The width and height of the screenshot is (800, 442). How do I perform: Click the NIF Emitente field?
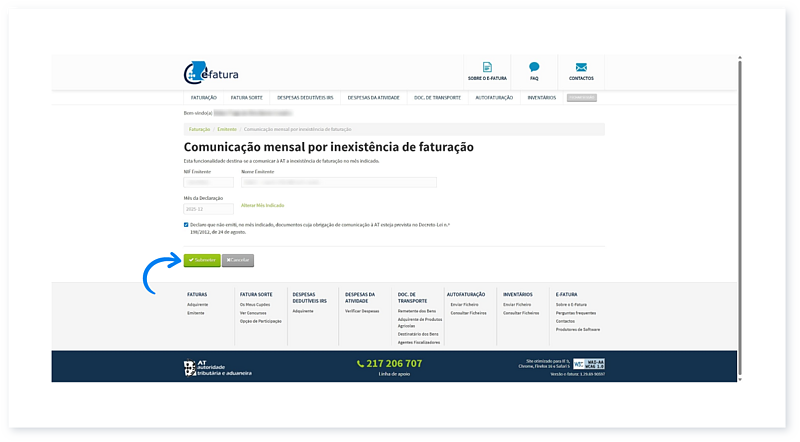coord(209,182)
